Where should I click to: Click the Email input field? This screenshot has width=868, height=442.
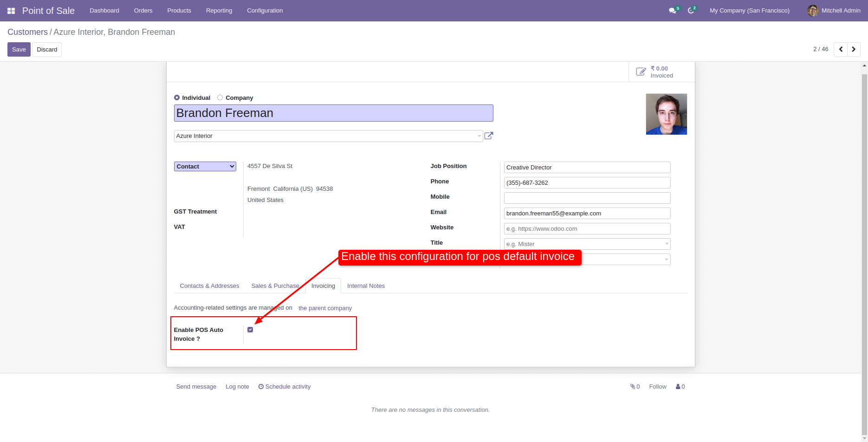pyautogui.click(x=587, y=213)
